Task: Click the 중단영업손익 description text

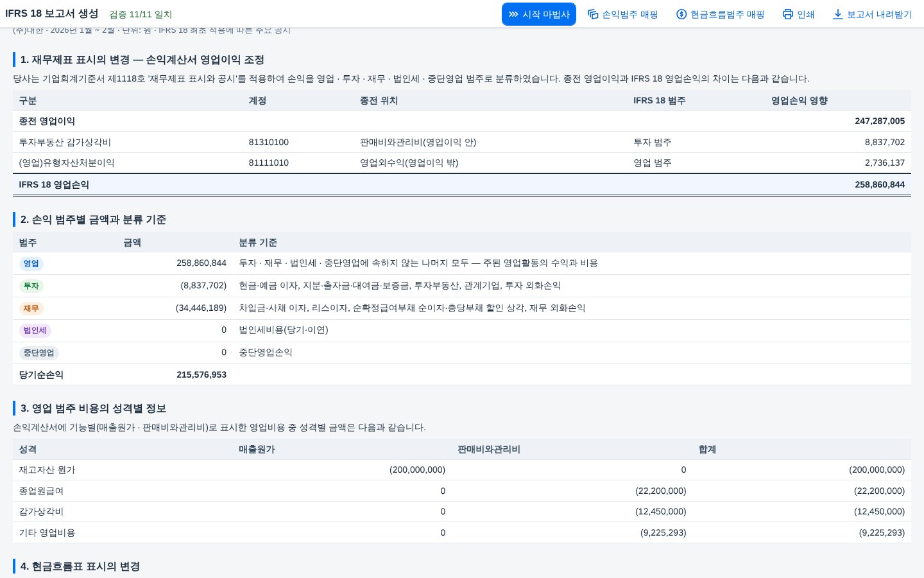Action: 266,352
